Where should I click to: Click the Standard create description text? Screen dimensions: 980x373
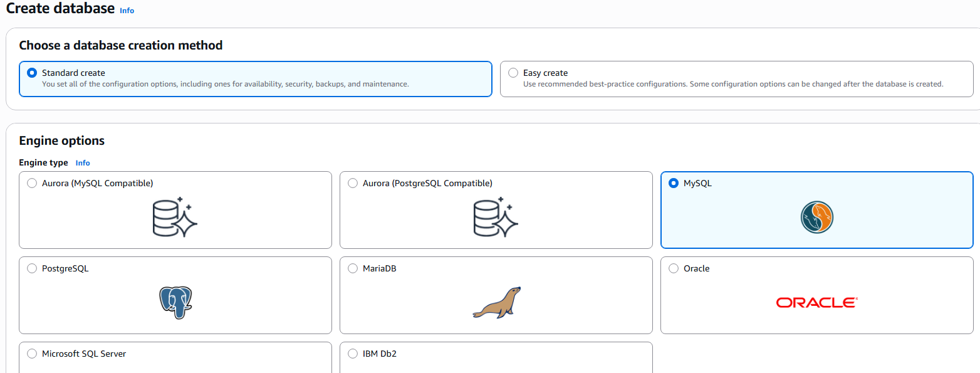226,84
